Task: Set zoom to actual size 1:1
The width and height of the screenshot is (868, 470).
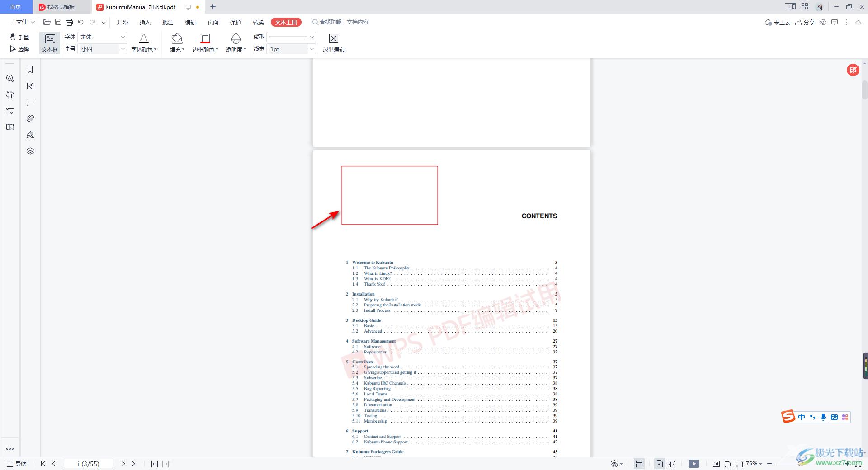Action: [x=716, y=464]
